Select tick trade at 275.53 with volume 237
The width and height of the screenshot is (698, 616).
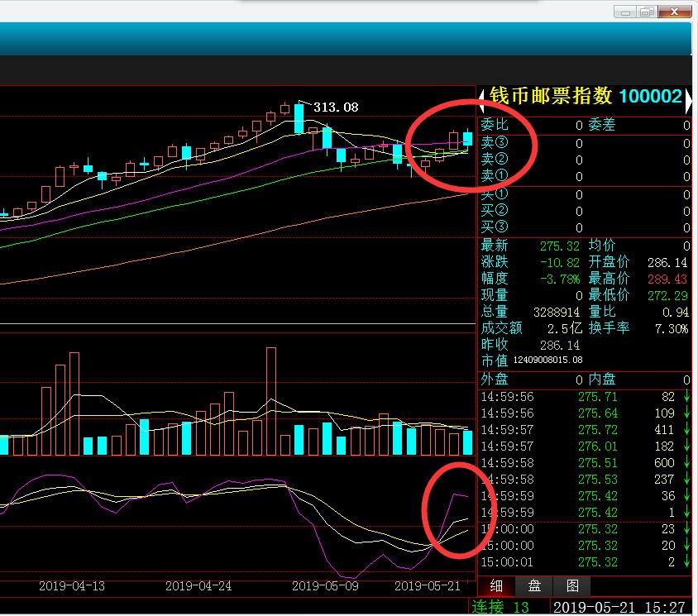coord(585,480)
